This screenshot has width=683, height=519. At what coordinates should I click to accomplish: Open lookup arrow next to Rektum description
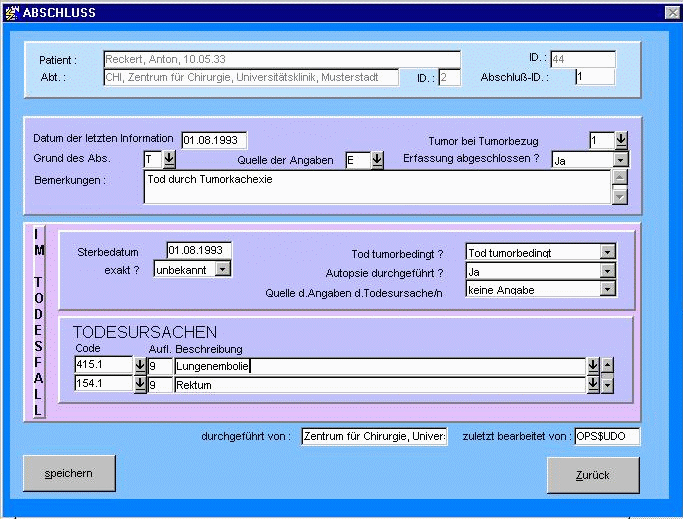(x=592, y=385)
